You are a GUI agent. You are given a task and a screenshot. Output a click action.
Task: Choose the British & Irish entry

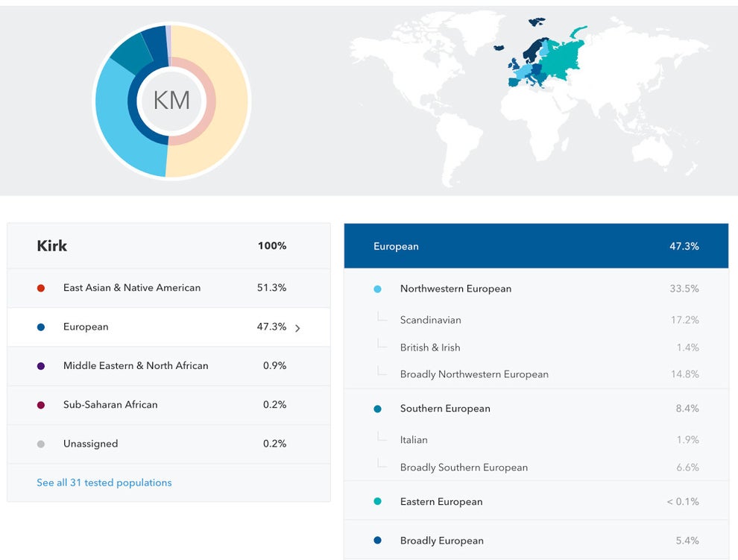[x=430, y=347]
